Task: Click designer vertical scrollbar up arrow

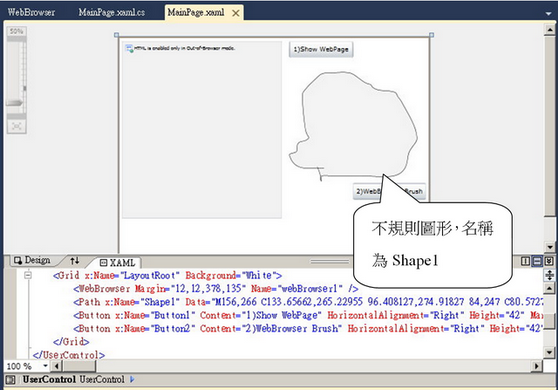Action: tap(550, 30)
